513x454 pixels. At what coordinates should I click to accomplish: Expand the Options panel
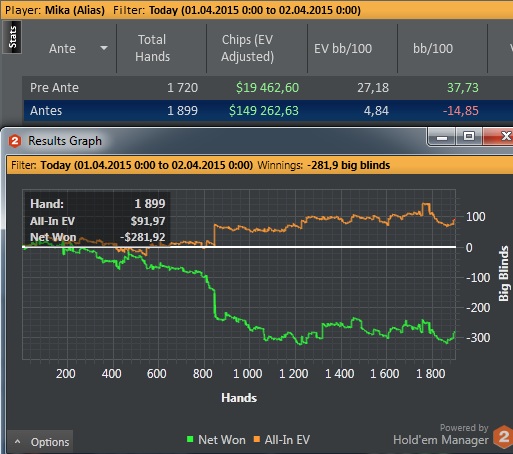tap(40, 442)
